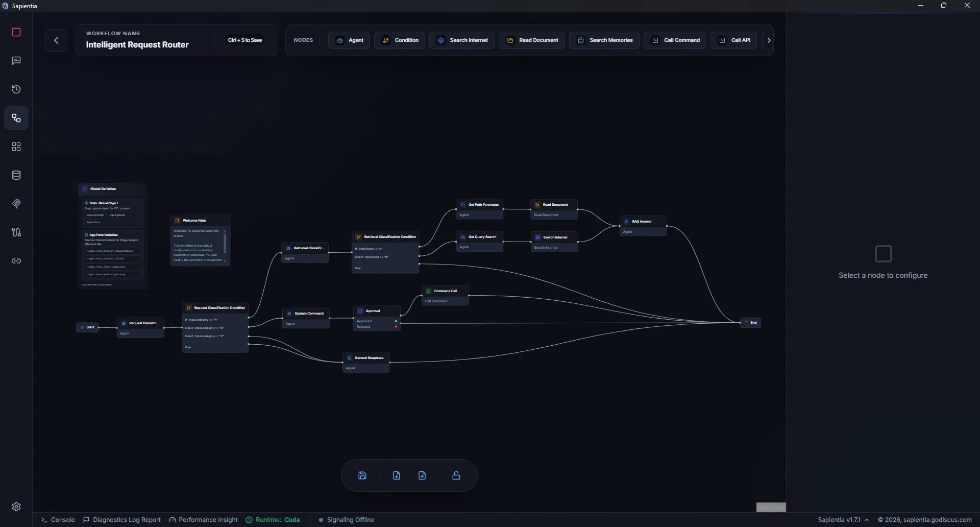
Task: Add a Condition node from the toolbar
Action: 400,40
